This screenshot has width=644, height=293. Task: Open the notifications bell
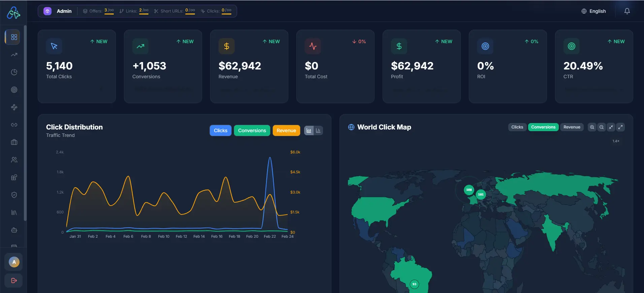point(627,11)
